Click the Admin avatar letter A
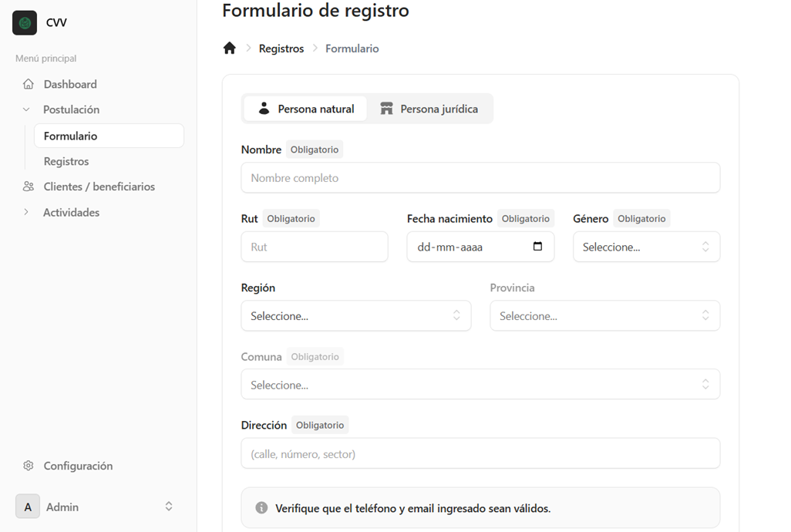The image size is (791, 532). (28, 507)
